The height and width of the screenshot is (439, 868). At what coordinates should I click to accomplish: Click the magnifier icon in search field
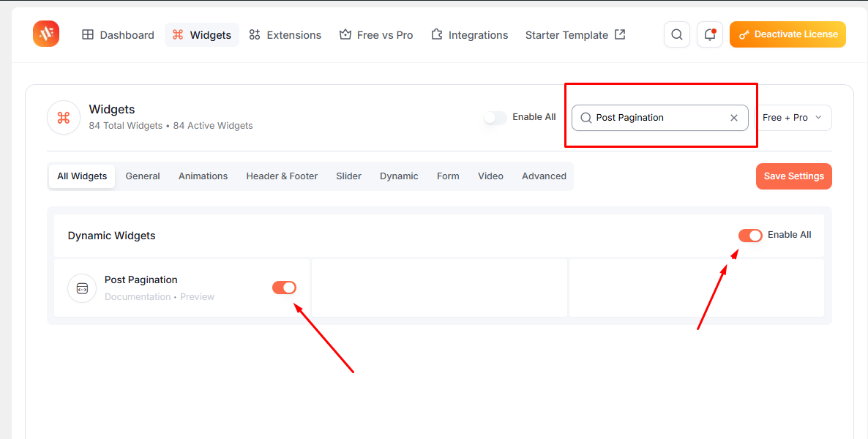coord(585,117)
